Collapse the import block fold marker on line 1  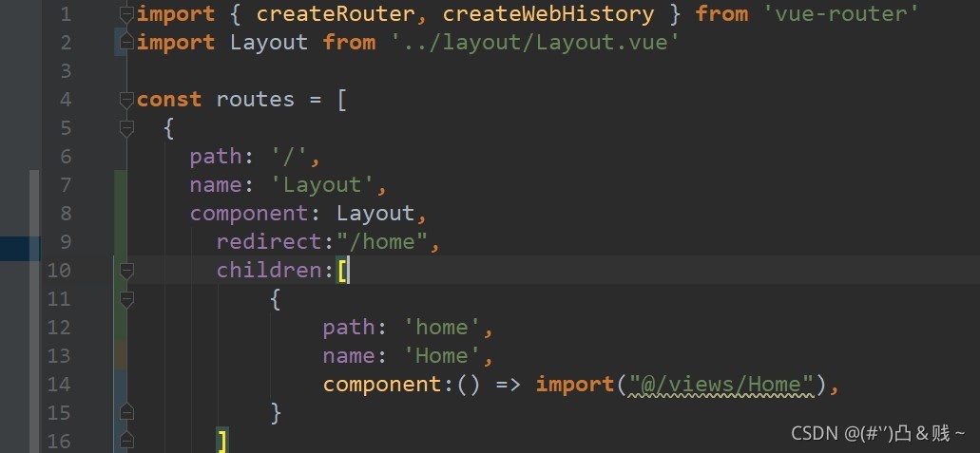tap(126, 14)
